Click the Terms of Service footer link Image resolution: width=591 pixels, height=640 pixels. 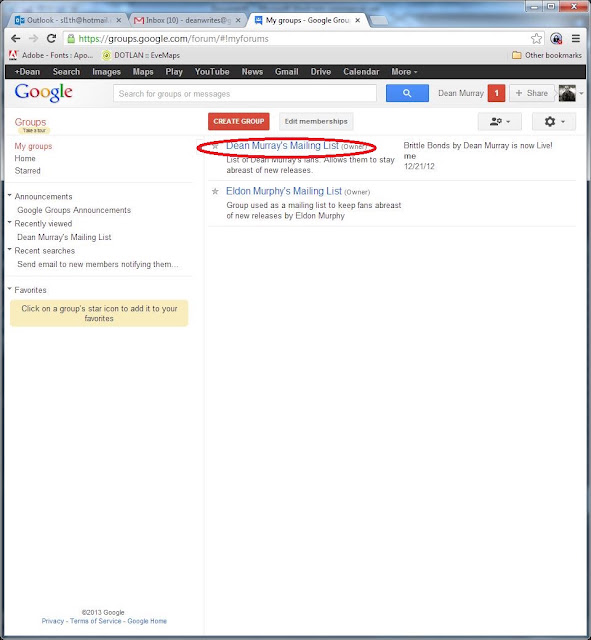[96, 621]
